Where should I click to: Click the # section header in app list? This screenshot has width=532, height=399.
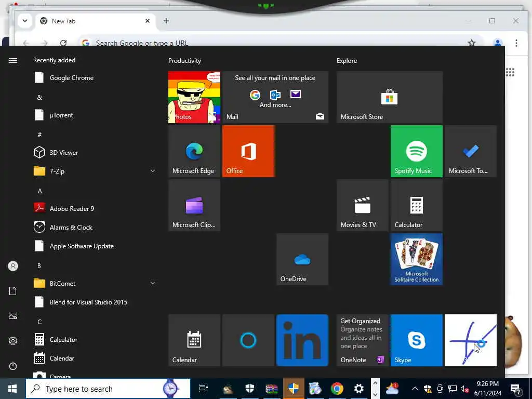39,135
